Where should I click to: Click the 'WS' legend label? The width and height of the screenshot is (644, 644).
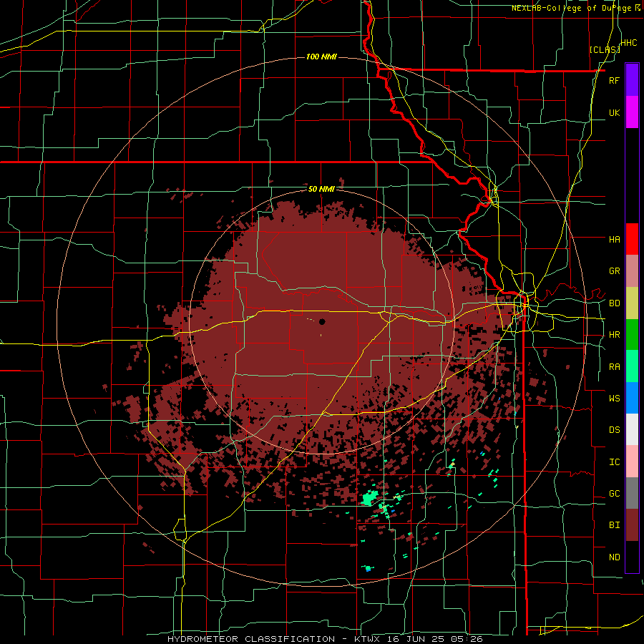[614, 399]
